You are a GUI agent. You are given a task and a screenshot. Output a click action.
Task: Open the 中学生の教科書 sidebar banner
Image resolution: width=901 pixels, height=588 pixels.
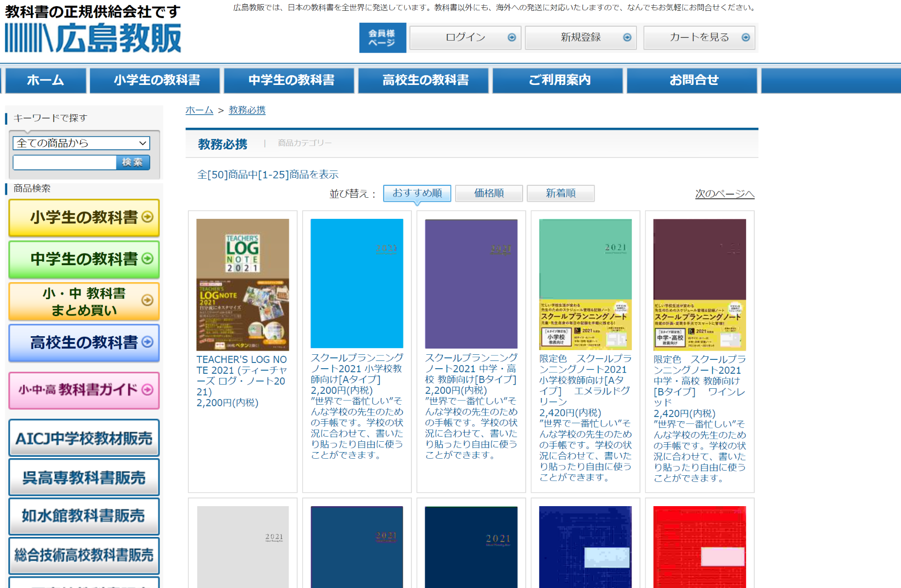click(x=84, y=259)
